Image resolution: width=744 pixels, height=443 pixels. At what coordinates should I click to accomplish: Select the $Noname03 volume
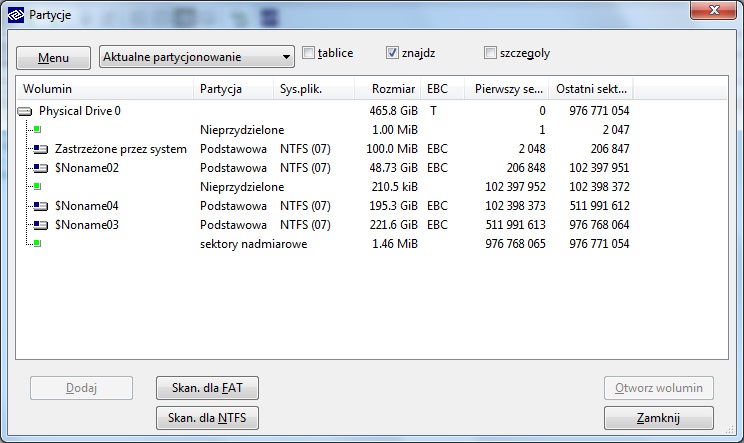coord(87,225)
